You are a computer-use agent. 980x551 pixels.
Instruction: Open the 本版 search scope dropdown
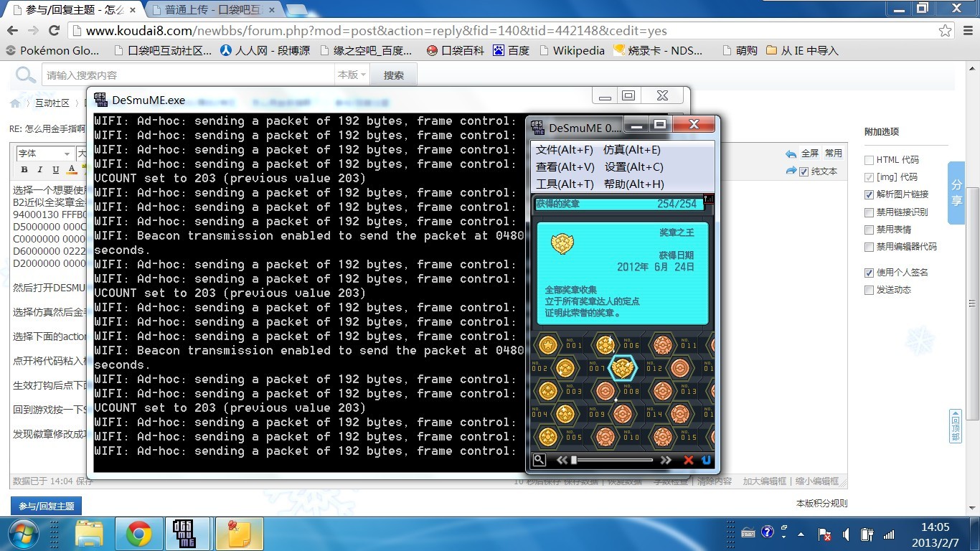352,75
